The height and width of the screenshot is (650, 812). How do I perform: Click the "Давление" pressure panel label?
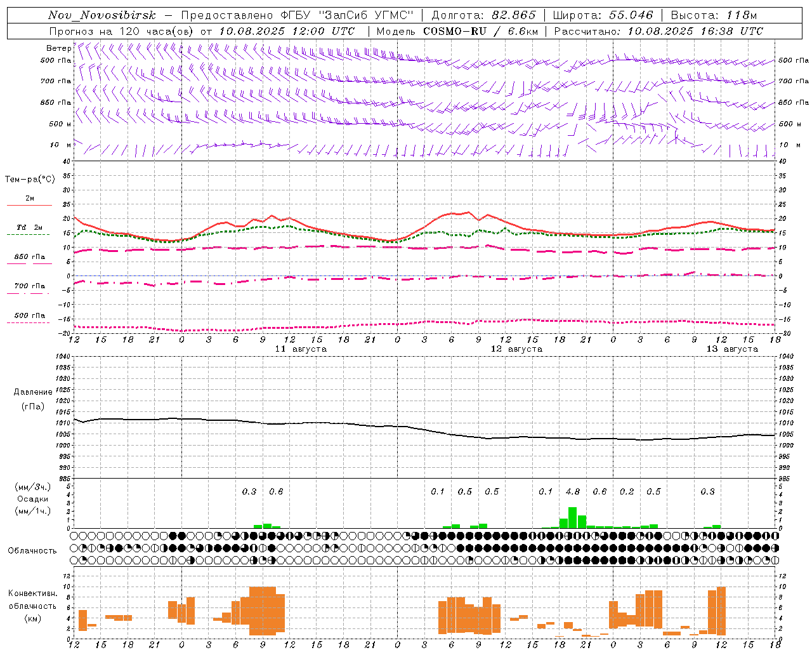(33, 392)
